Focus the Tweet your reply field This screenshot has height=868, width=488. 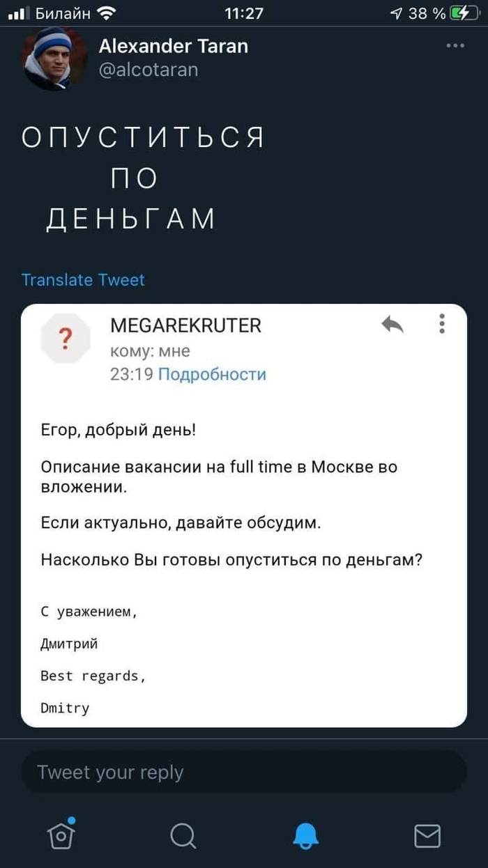pyautogui.click(x=243, y=772)
